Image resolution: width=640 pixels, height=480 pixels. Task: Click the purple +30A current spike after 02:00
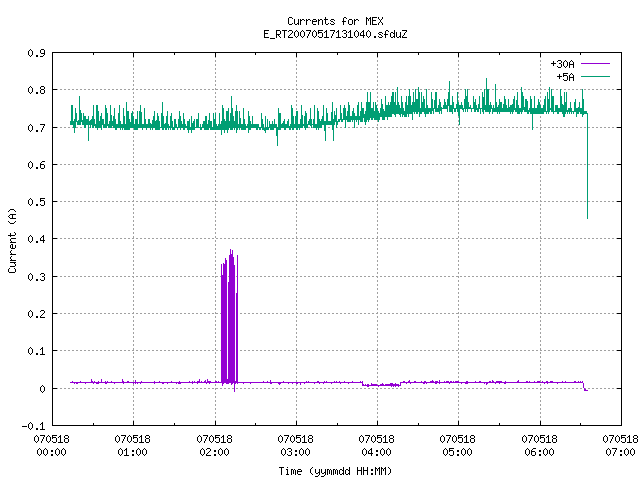pos(229,318)
